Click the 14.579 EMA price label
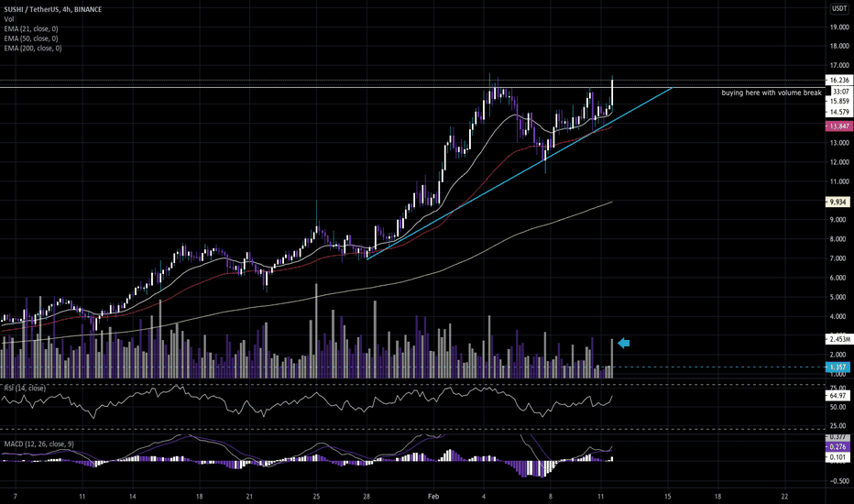The height and width of the screenshot is (504, 854). point(838,112)
